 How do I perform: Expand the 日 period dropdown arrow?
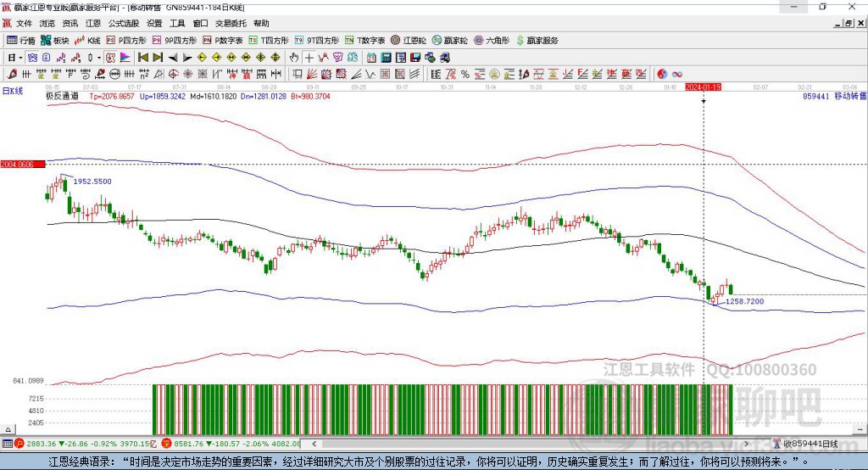(x=20, y=58)
